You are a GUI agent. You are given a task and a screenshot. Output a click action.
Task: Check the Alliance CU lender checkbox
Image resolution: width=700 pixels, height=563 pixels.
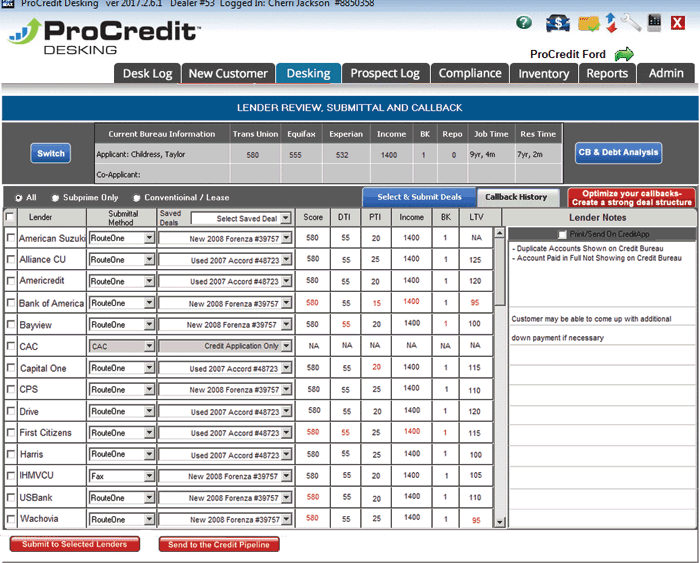click(11, 259)
